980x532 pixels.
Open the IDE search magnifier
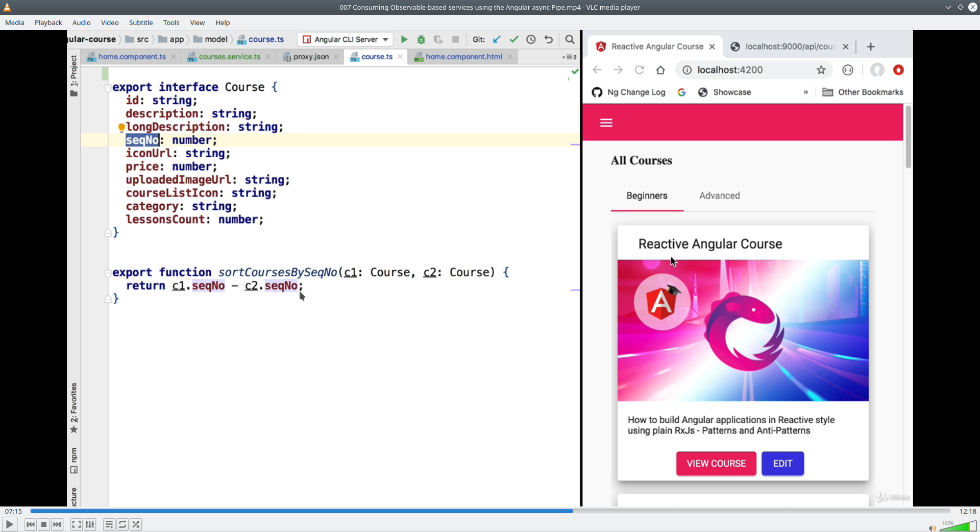570,39
